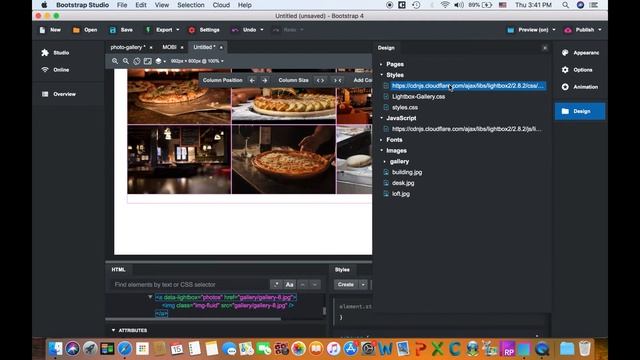This screenshot has width=640, height=360.
Task: Select the lightbox2 JS cloudflare link
Action: pyautogui.click(x=467, y=129)
